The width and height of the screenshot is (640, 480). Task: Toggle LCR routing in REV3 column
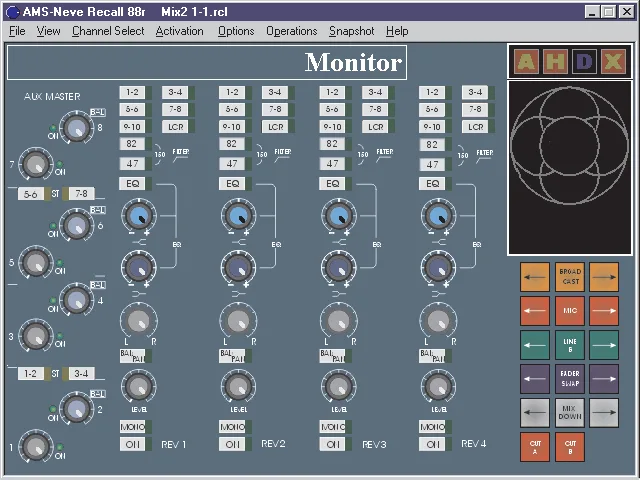coord(378,127)
